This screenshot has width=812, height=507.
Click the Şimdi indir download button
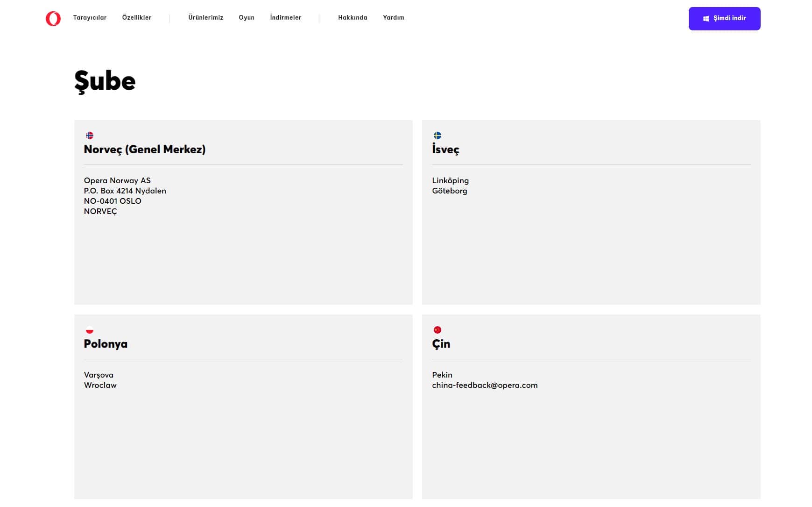coord(724,19)
